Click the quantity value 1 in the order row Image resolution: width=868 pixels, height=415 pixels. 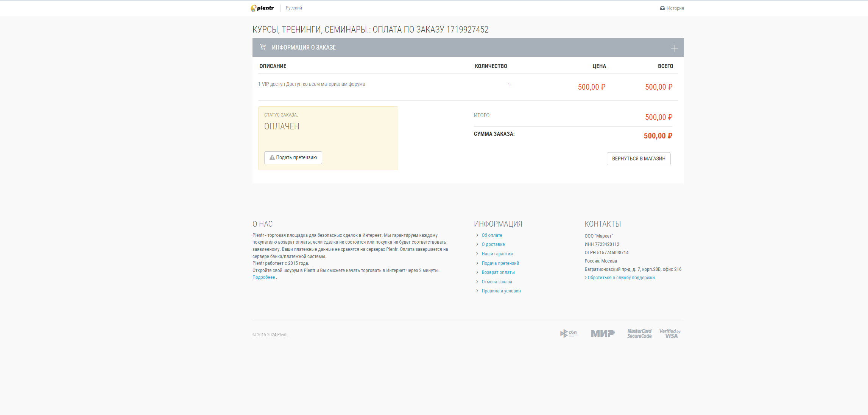(x=509, y=85)
